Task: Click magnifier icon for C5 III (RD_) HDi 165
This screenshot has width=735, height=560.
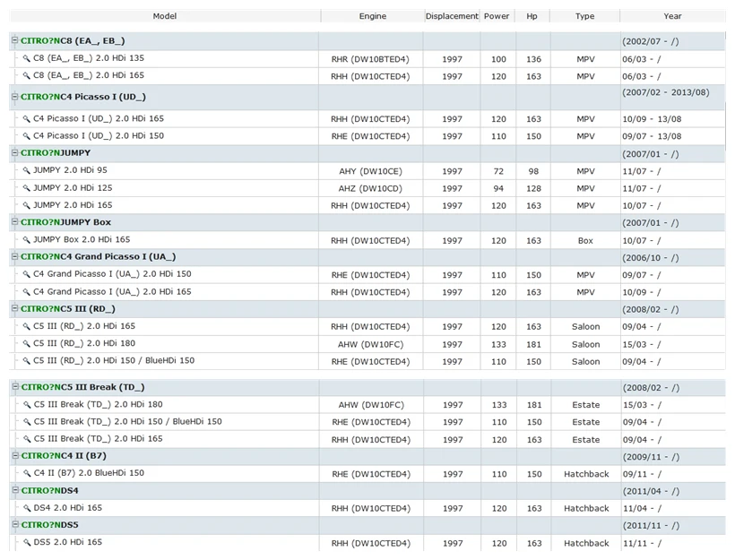Action: (26, 327)
